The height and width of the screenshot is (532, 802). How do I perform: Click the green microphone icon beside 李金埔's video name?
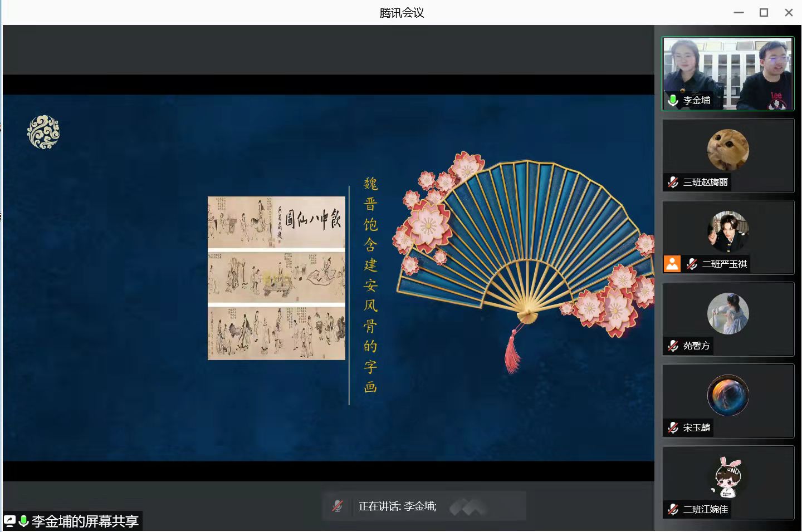(673, 100)
